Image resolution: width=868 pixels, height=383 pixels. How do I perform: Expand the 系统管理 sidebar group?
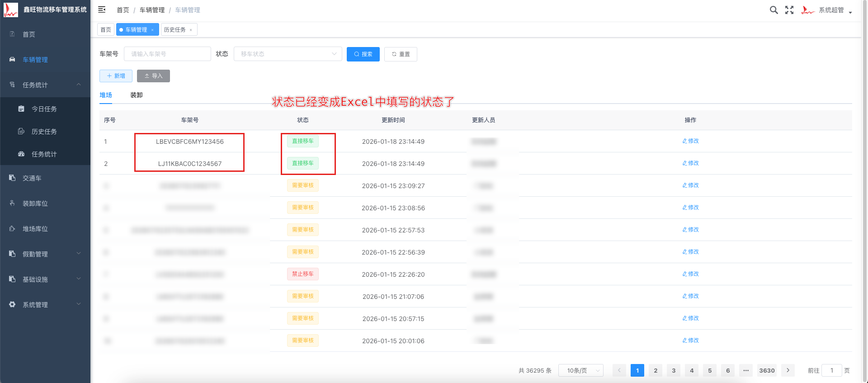45,305
